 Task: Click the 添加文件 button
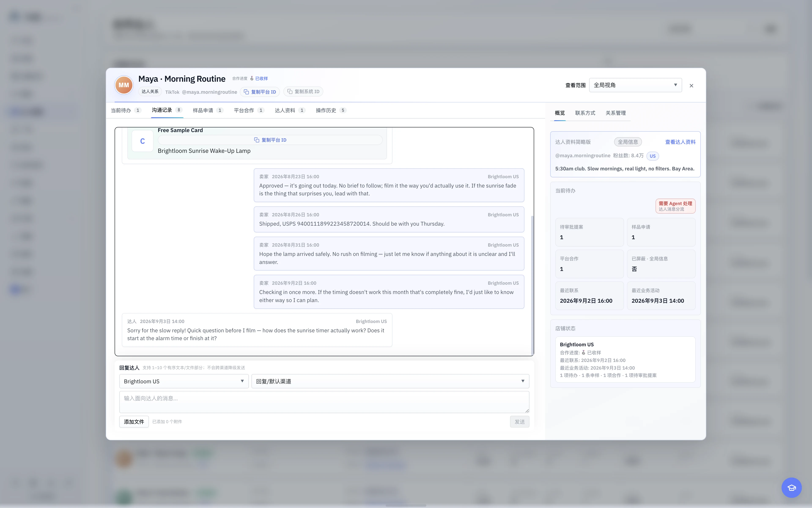coord(134,422)
